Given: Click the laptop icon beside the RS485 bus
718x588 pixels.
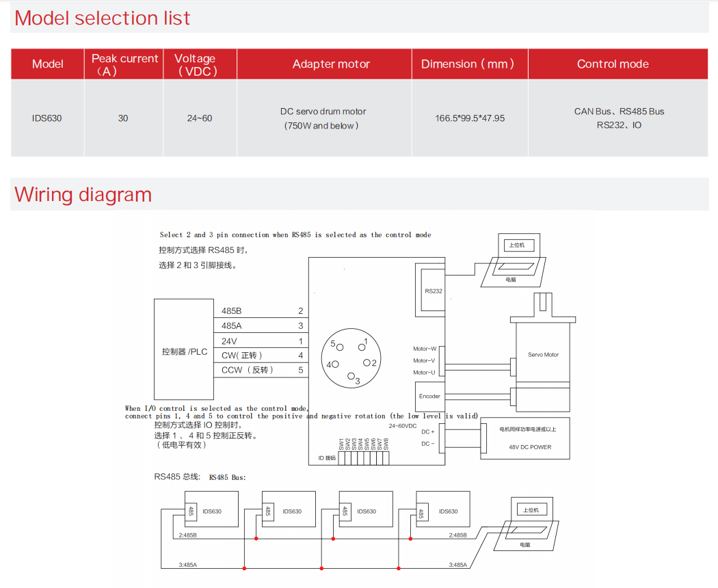Looking at the screenshot, I should point(530,525).
